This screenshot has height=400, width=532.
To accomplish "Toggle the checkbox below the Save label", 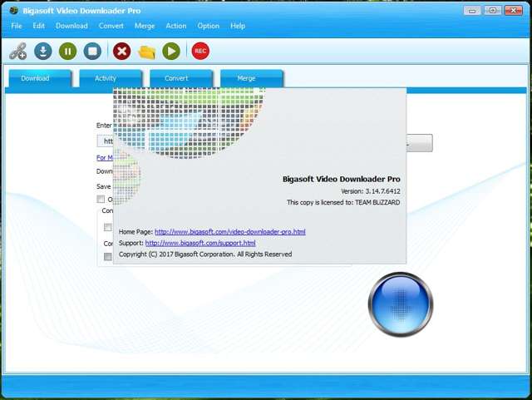I will click(101, 199).
